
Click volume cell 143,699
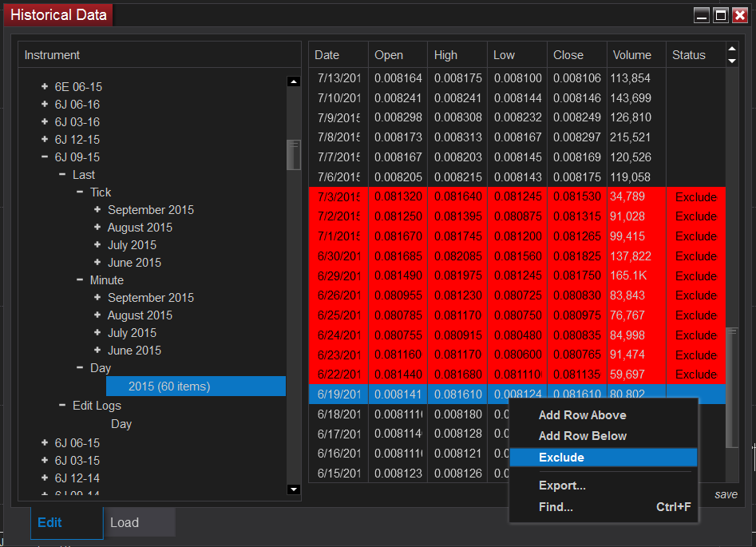(x=636, y=98)
